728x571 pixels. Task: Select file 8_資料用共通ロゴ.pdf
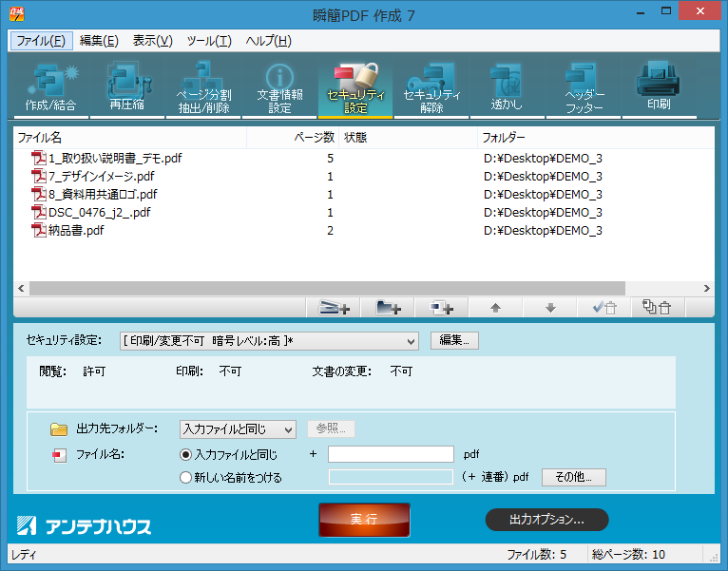pyautogui.click(x=103, y=195)
